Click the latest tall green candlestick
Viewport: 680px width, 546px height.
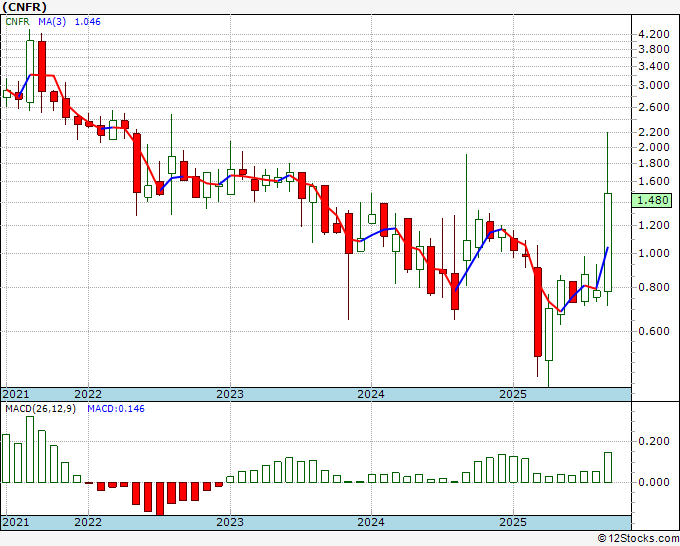point(608,242)
